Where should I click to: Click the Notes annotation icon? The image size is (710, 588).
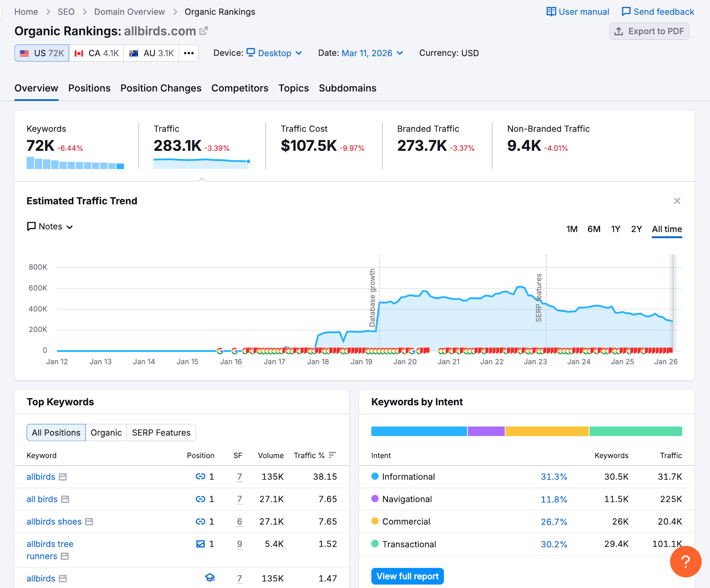pyautogui.click(x=31, y=226)
